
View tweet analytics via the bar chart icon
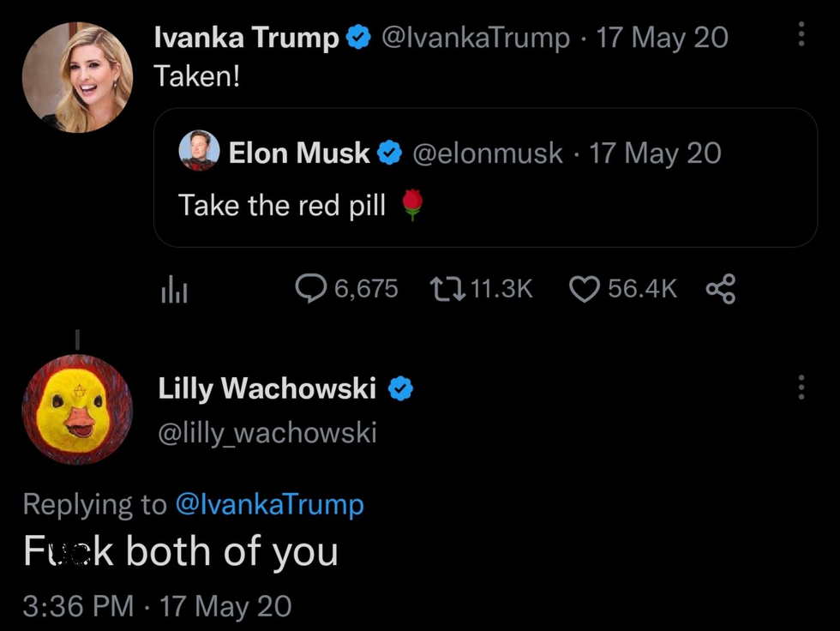(x=175, y=291)
